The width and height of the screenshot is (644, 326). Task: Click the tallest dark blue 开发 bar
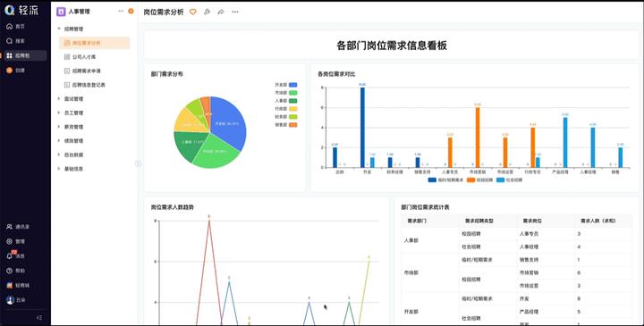(362, 127)
